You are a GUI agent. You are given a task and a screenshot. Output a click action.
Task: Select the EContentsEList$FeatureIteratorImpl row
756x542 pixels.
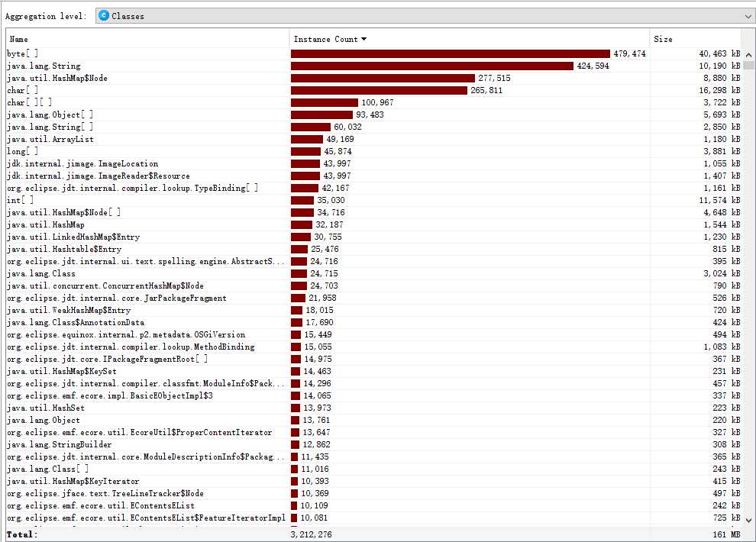pos(373,518)
